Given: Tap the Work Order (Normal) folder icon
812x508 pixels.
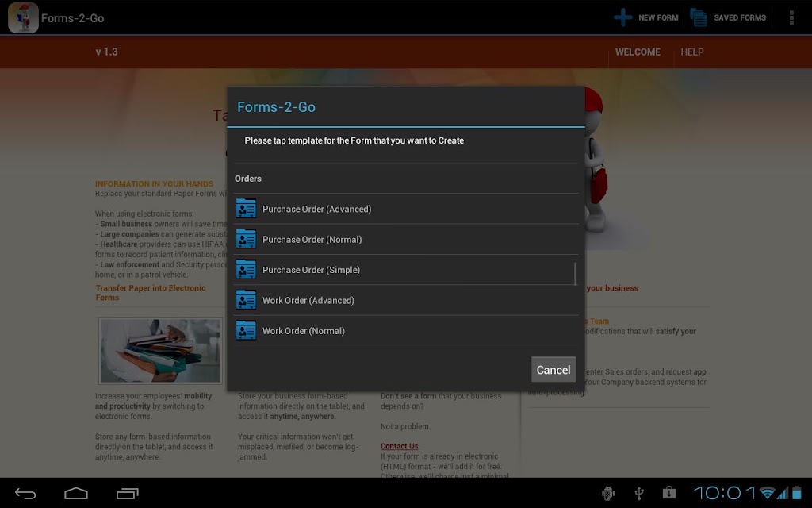Looking at the screenshot, I should 246,330.
